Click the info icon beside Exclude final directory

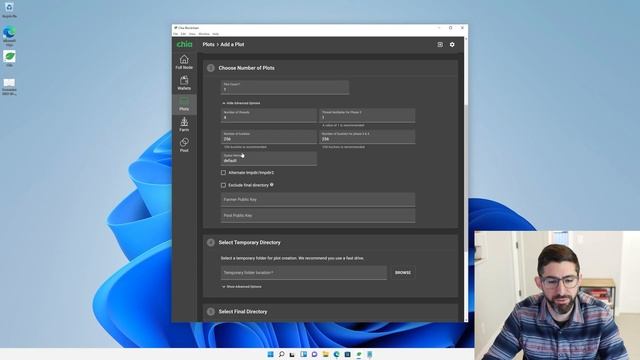(x=272, y=185)
